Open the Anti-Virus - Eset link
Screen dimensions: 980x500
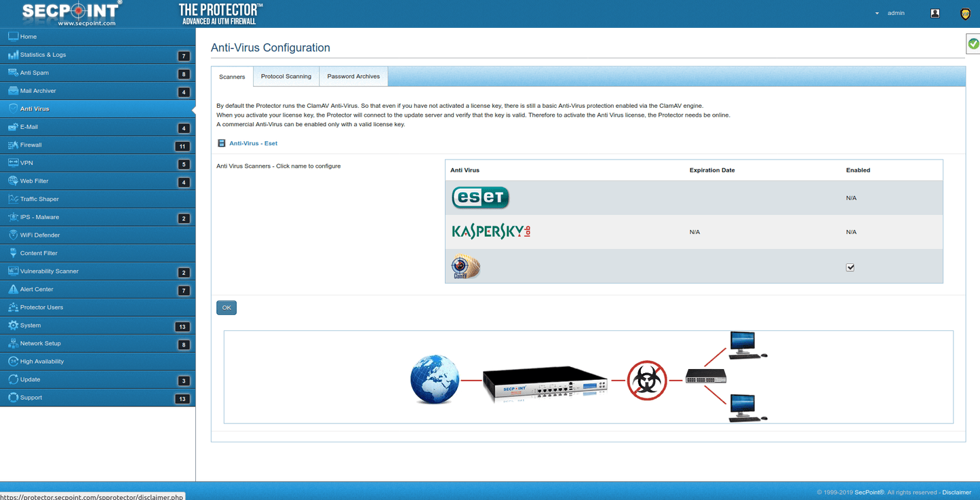pos(253,143)
